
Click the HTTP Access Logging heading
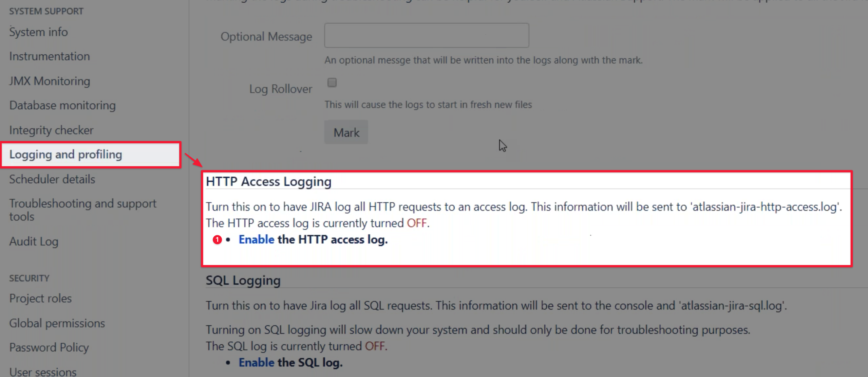coord(269,182)
